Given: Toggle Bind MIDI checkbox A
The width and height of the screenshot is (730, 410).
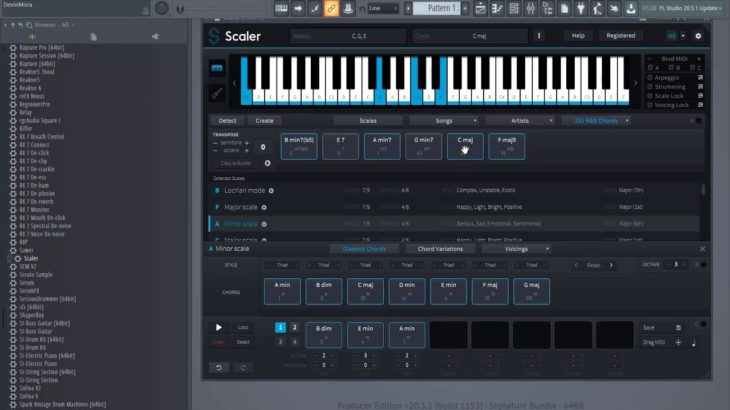Looking at the screenshot, I should pyautogui.click(x=651, y=68).
